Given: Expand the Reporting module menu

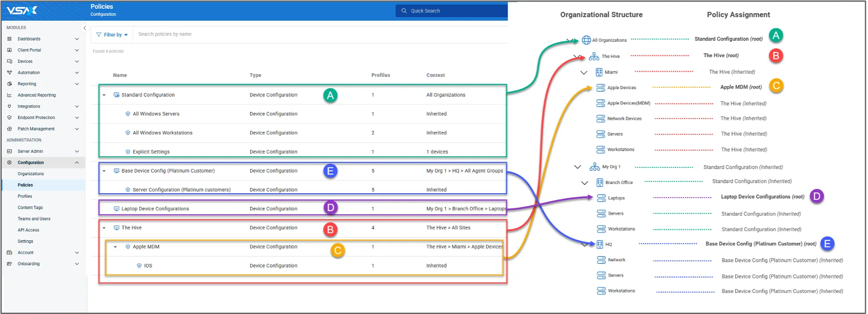Looking at the screenshot, I should (x=77, y=84).
